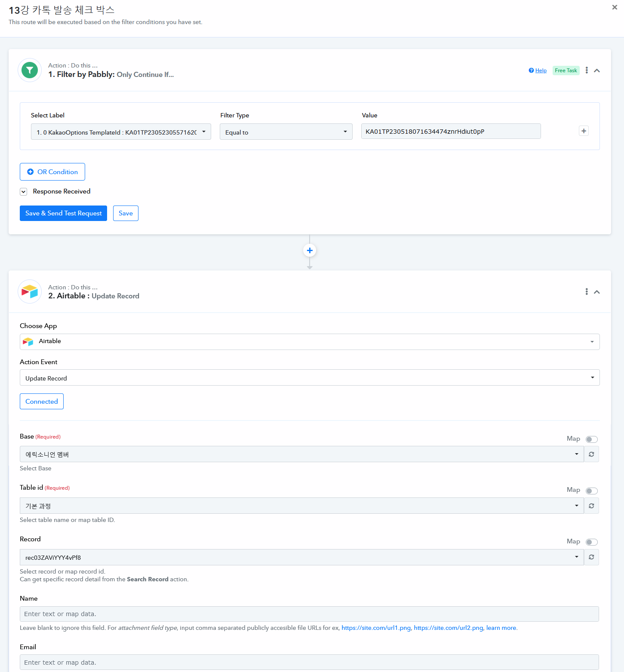Collapse the Filter by Pabbly step with chevron
Screen dimensions: 624x672
coord(597,71)
